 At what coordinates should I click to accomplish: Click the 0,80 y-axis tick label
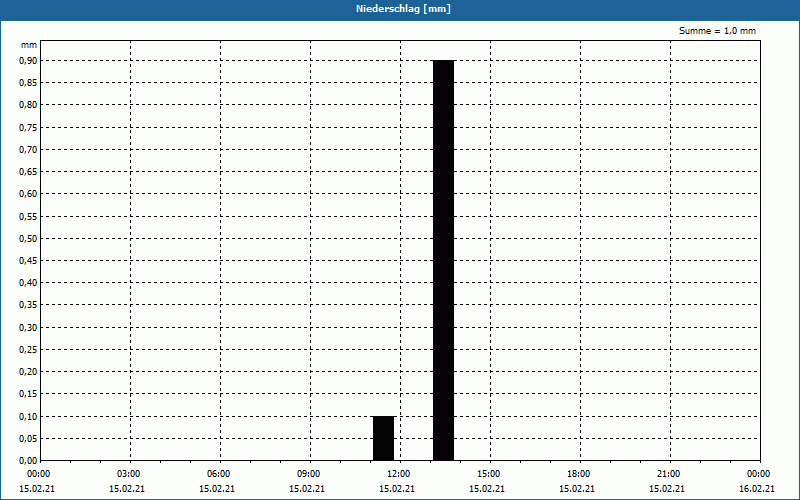28,105
